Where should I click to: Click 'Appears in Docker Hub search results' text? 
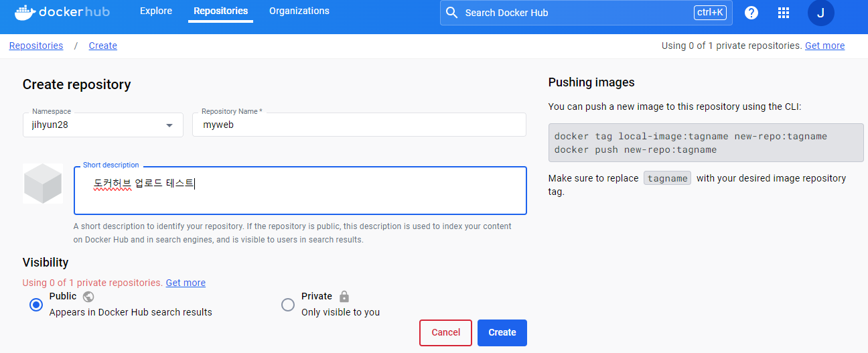[131, 312]
